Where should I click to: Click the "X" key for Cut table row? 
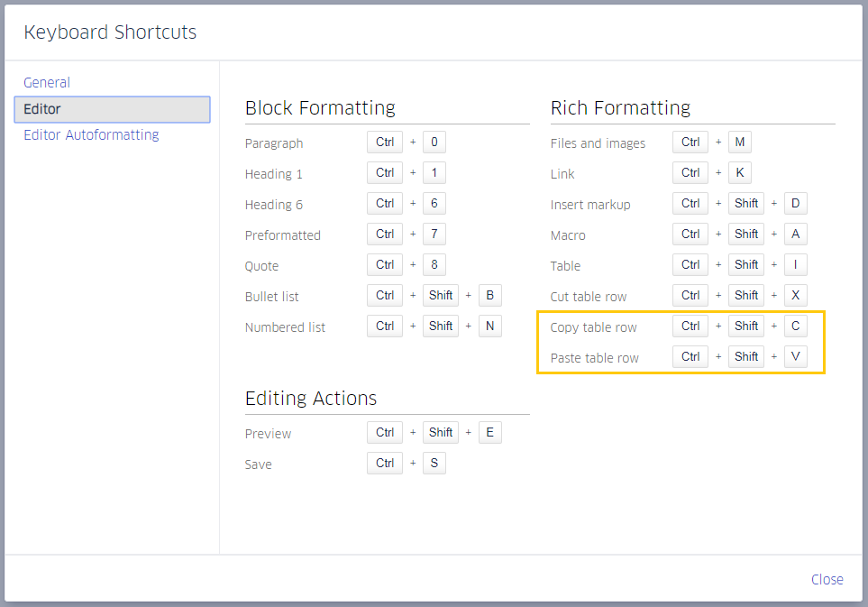pyautogui.click(x=795, y=295)
